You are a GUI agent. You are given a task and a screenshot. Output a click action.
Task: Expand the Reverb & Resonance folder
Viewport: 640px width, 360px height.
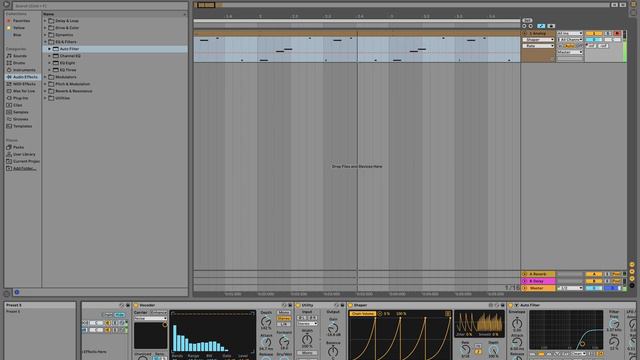click(45, 91)
